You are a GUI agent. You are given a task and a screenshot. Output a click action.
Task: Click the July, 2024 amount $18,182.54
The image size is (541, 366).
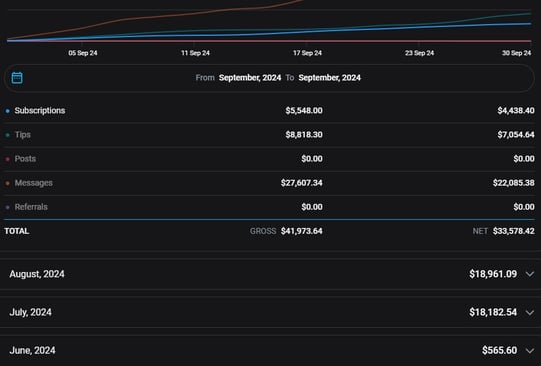click(x=493, y=312)
